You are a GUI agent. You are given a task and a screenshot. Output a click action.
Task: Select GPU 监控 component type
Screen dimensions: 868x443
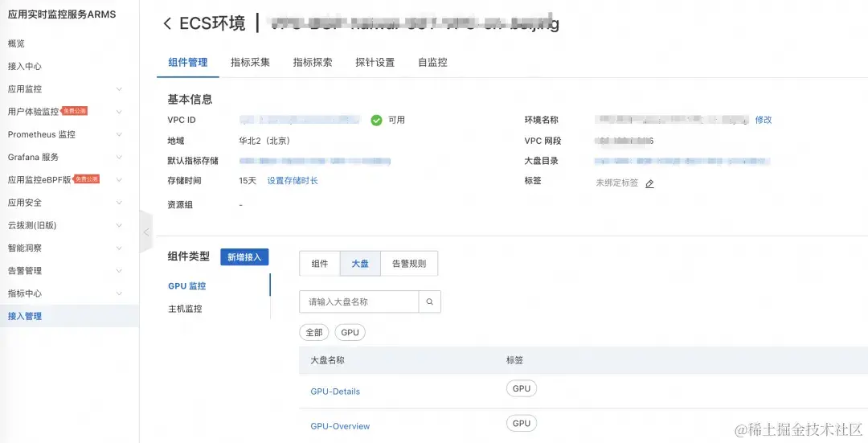[x=187, y=286]
